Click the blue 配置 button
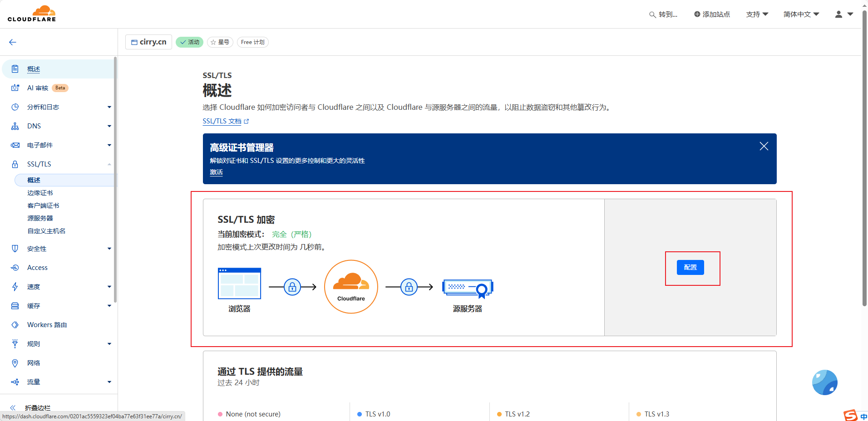 690,268
